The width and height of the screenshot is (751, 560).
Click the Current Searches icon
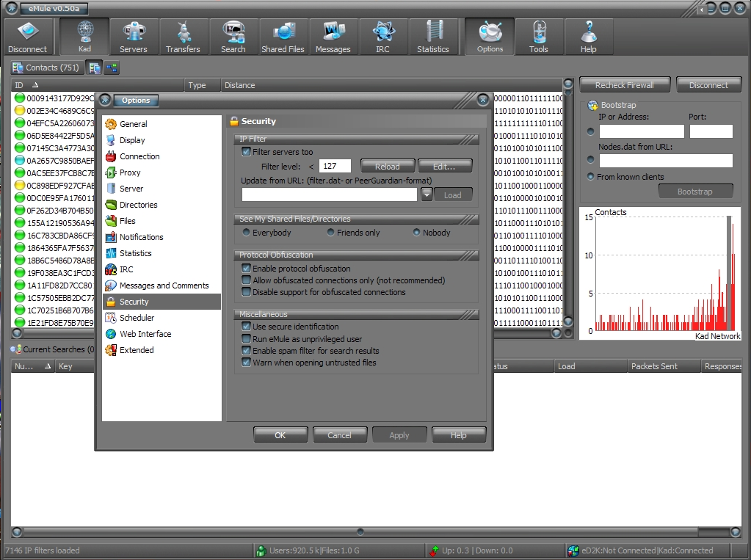[17, 349]
